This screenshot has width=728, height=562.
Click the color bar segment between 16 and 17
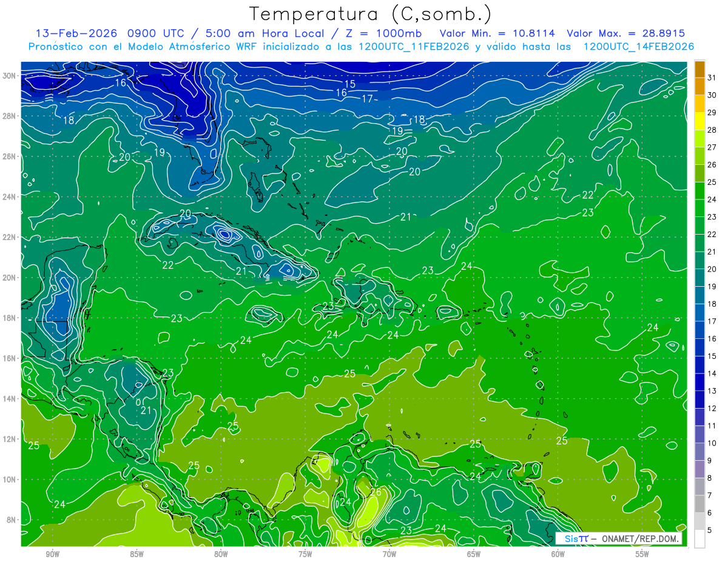699,330
